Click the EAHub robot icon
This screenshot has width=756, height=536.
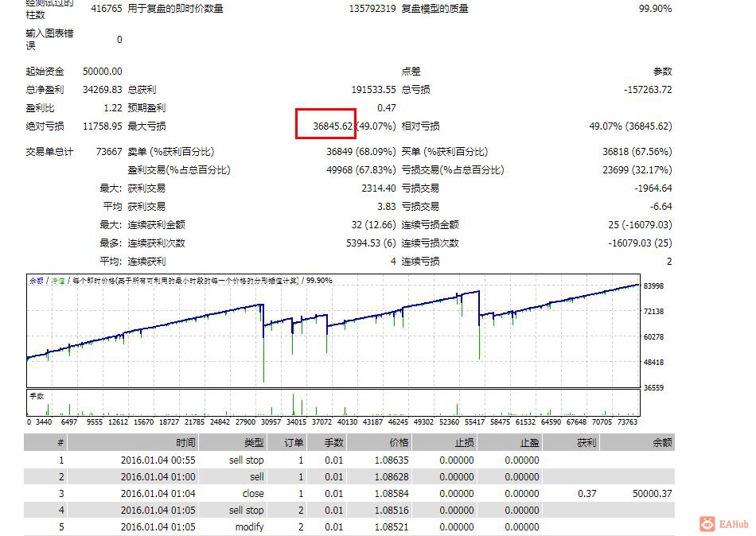coord(706,524)
